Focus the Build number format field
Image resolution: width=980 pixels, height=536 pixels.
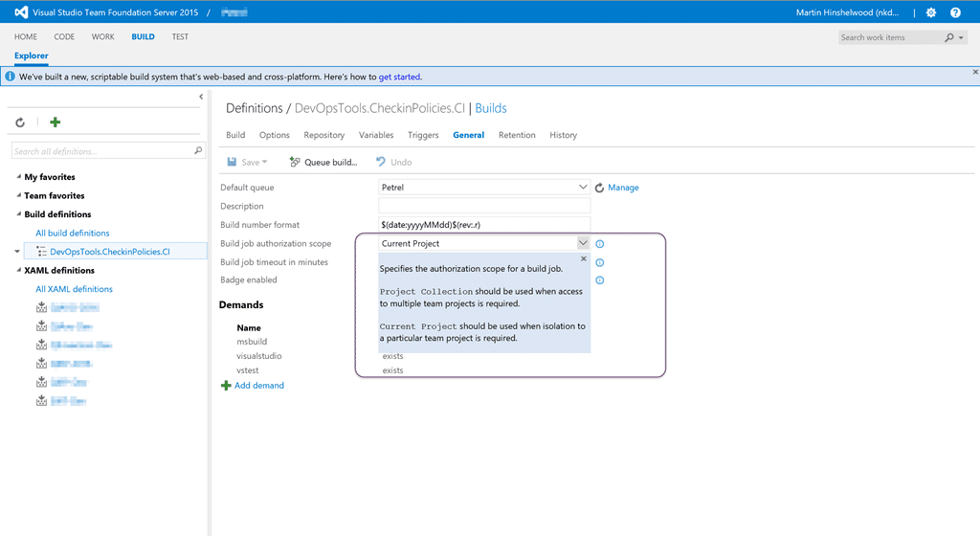tap(483, 225)
